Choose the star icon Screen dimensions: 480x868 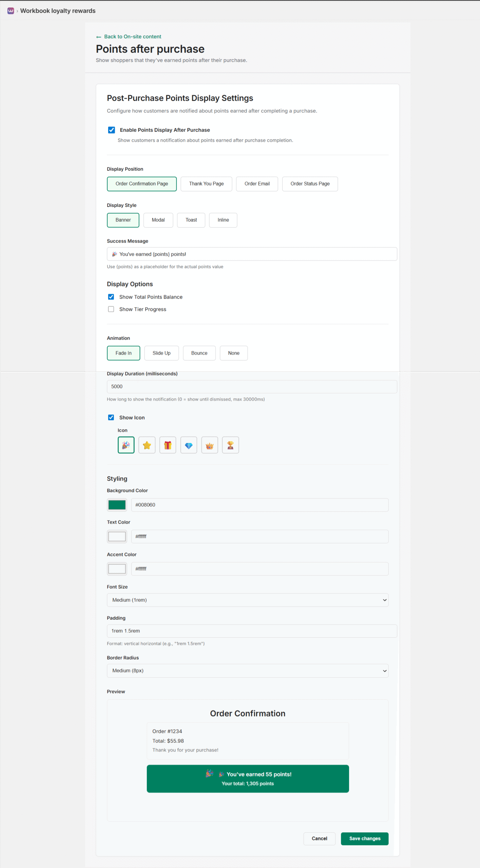[x=147, y=445]
